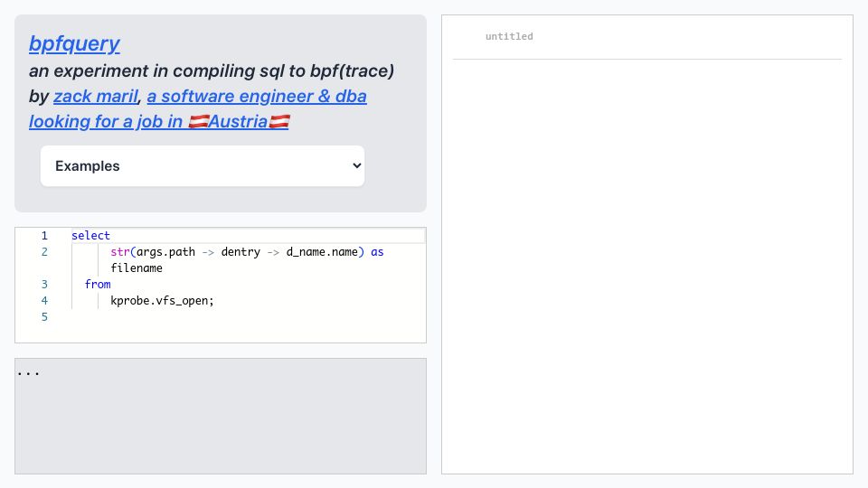868x488 pixels.
Task: Click the '...' output panel text
Action: pyautogui.click(x=28, y=372)
